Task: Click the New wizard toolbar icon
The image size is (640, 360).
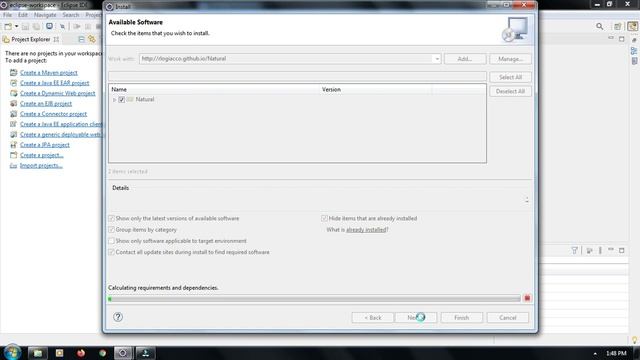Action: (8, 27)
